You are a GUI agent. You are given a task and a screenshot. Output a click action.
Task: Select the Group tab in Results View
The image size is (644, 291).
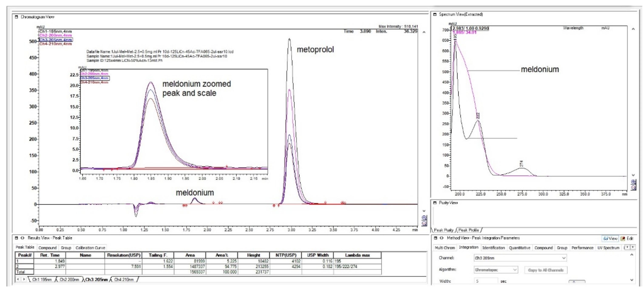coord(66,248)
